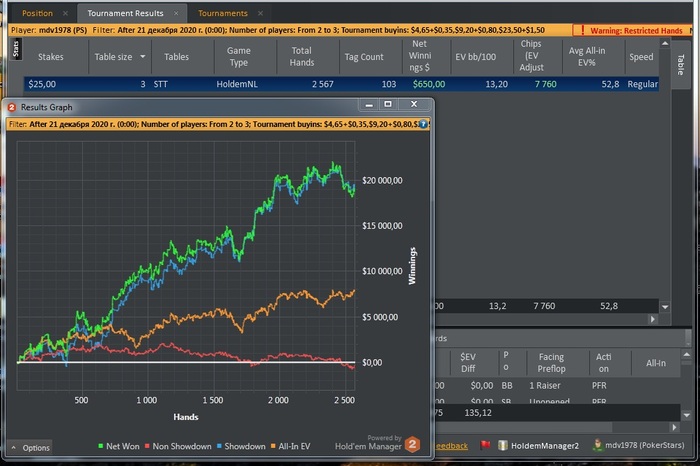
Task: Toggle the All-In EV orange legend swatch
Action: [273, 446]
